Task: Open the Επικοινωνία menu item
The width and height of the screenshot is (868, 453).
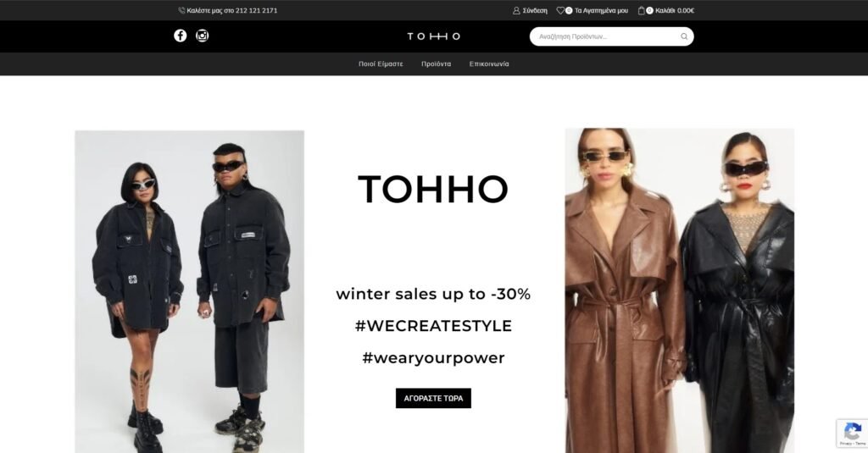Action: click(489, 64)
